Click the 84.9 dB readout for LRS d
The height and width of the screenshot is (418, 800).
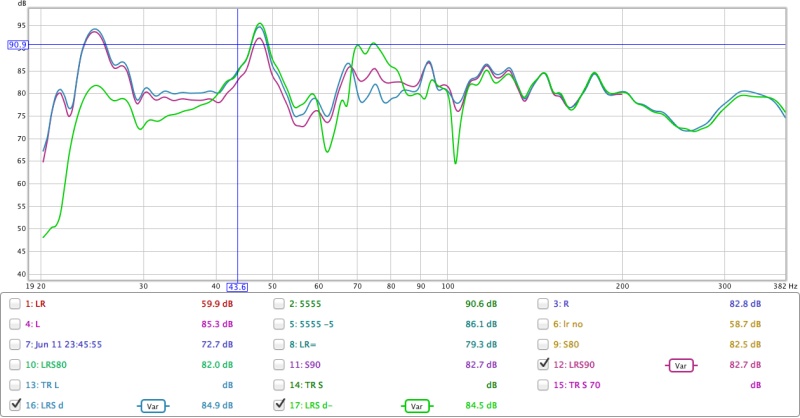coord(218,406)
